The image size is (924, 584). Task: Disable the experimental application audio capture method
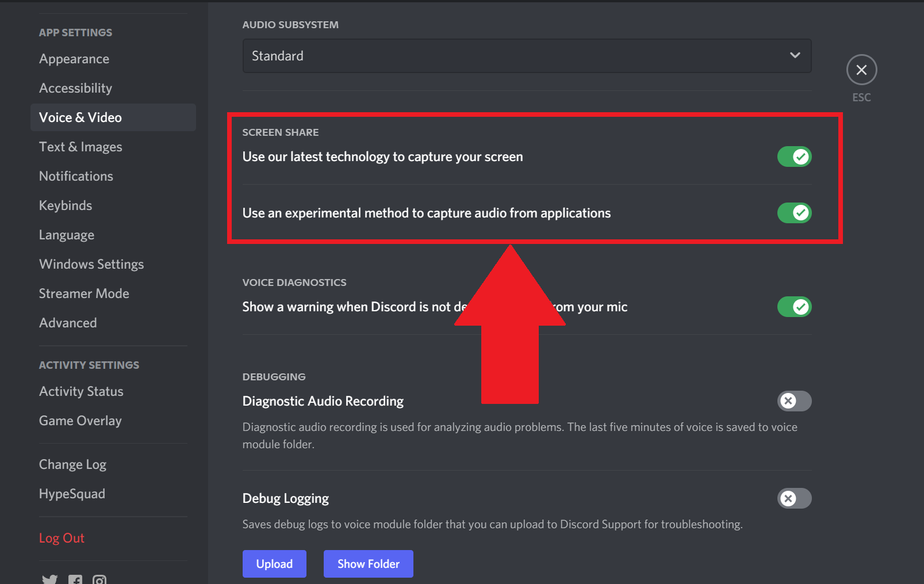pos(794,212)
